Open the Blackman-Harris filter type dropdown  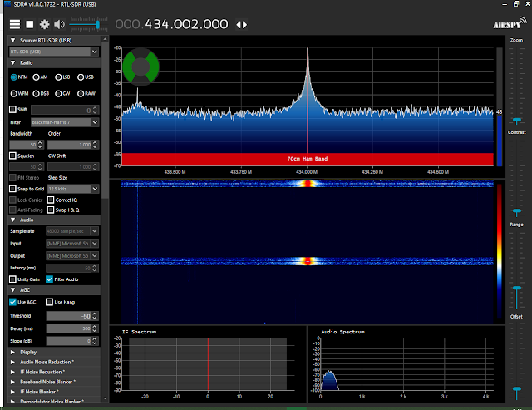coord(65,121)
